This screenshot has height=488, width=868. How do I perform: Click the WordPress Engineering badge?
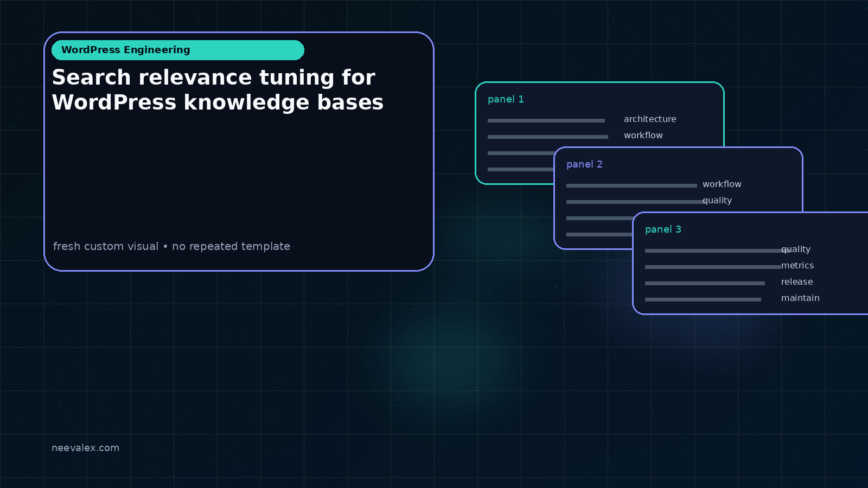[x=178, y=50]
